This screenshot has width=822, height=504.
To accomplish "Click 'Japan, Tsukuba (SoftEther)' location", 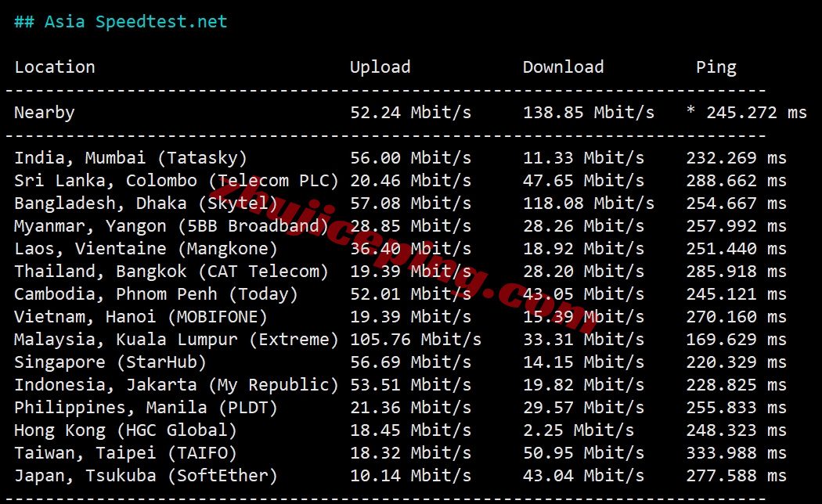I will (146, 476).
